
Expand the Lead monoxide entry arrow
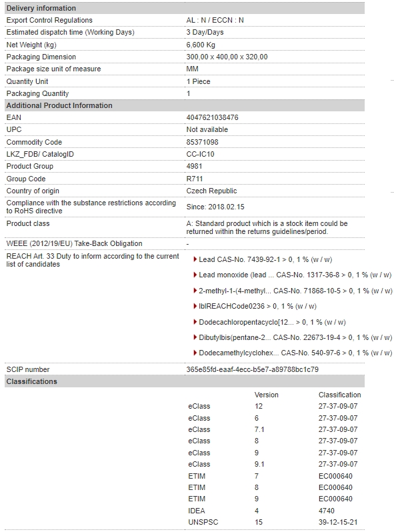point(195,275)
